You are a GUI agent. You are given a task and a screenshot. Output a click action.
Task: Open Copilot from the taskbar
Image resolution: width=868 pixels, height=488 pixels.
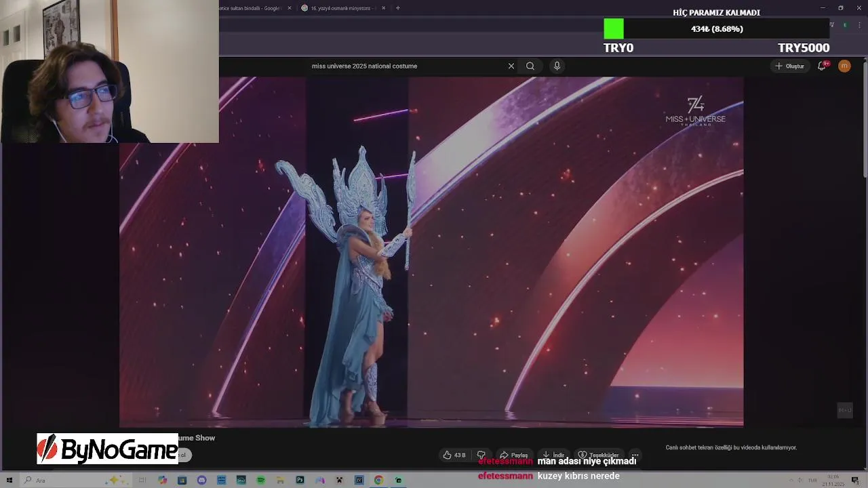(x=162, y=480)
